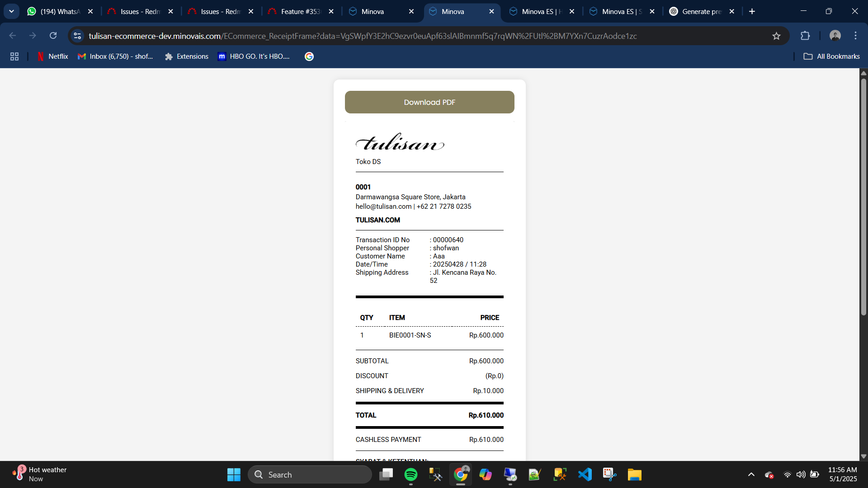Open the Hot weather widget
The image size is (868, 488).
coord(40,474)
